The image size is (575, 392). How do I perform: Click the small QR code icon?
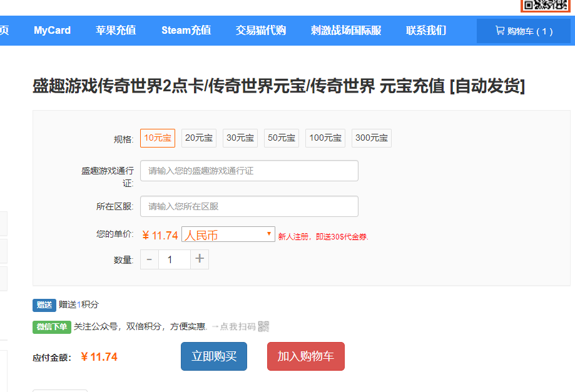263,326
